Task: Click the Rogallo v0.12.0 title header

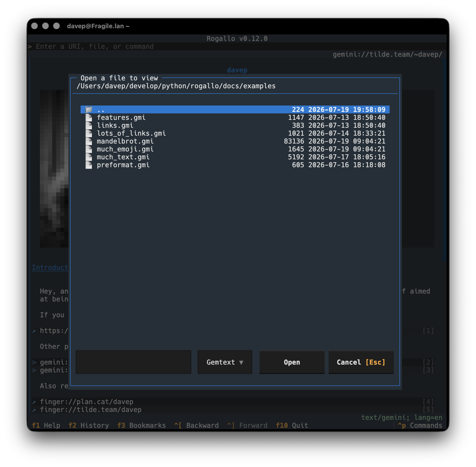Action: click(237, 39)
